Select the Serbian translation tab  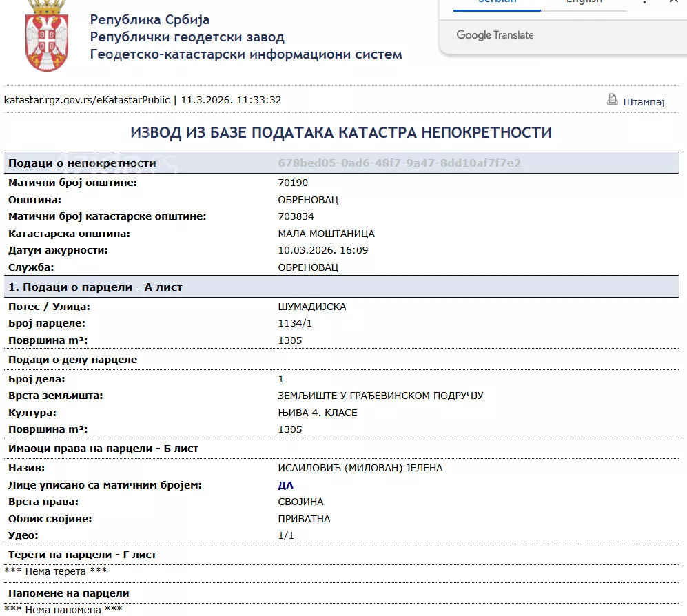tap(498, 3)
